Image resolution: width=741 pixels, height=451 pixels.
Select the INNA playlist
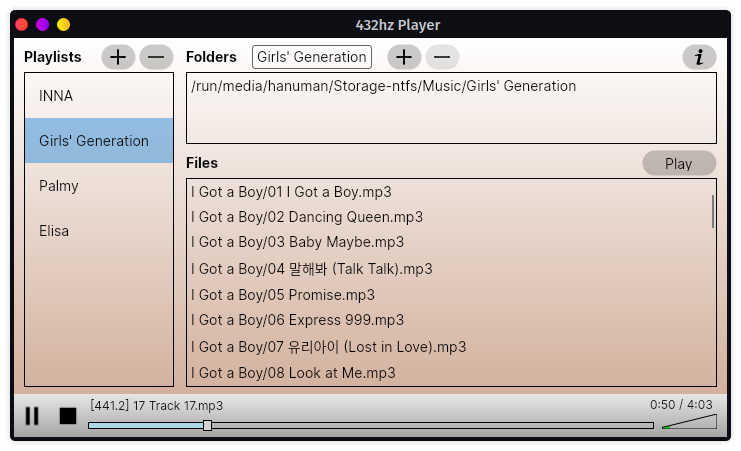(99, 96)
